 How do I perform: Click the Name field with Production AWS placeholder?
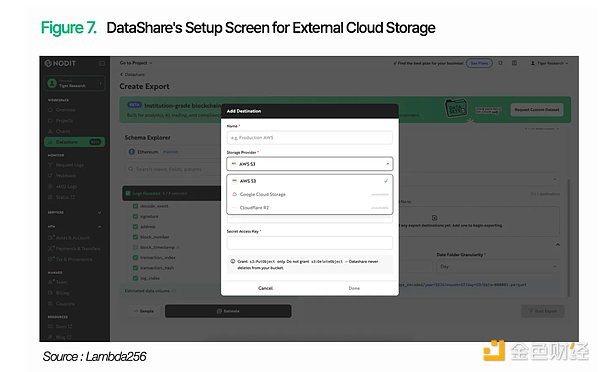click(310, 137)
